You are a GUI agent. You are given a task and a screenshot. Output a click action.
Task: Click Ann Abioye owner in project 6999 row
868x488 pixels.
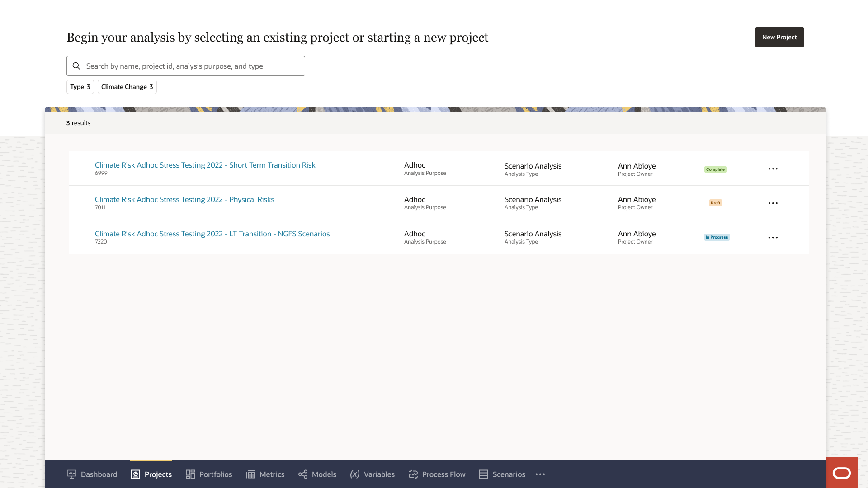coord(637,166)
